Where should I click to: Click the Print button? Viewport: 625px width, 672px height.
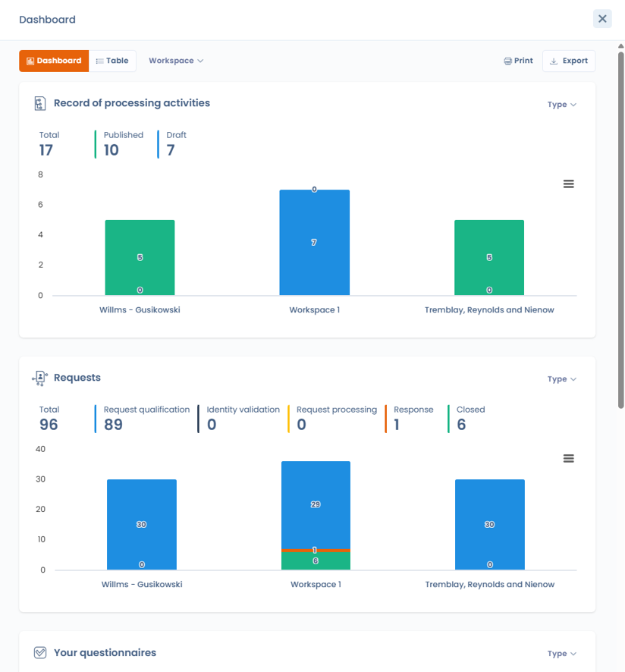click(518, 61)
